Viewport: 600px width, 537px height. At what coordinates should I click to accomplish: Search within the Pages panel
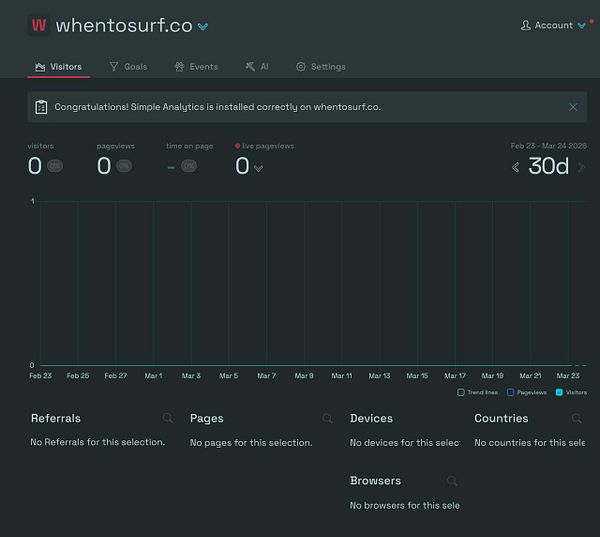tap(327, 418)
